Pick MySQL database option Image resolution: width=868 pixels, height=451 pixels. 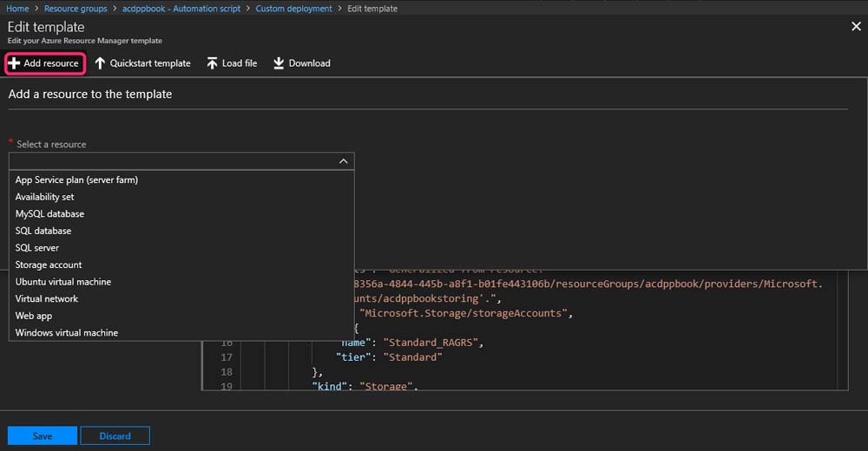(x=49, y=213)
